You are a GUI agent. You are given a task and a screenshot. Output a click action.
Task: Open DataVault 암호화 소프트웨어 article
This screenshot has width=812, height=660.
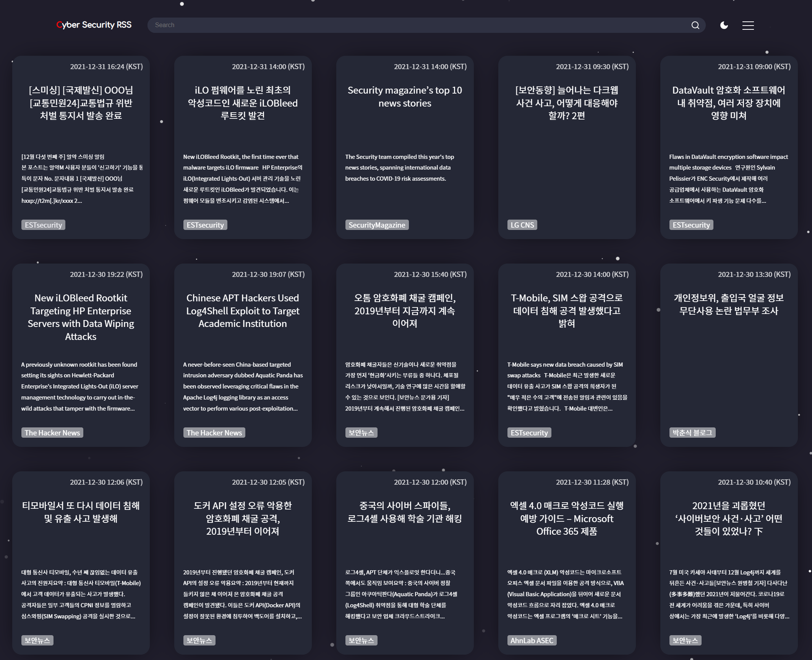pos(728,103)
